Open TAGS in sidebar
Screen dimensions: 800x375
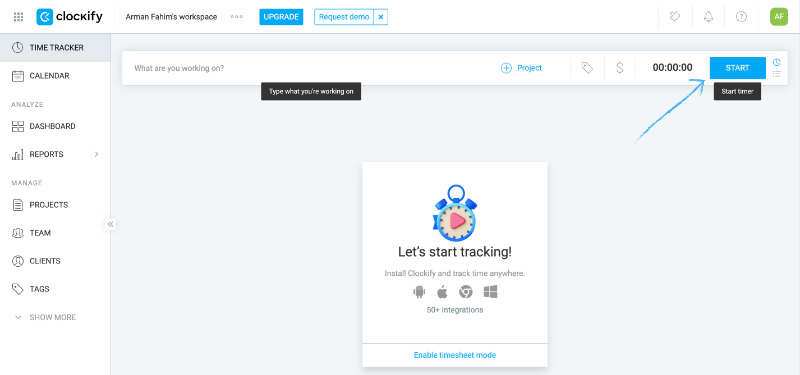coord(55,289)
